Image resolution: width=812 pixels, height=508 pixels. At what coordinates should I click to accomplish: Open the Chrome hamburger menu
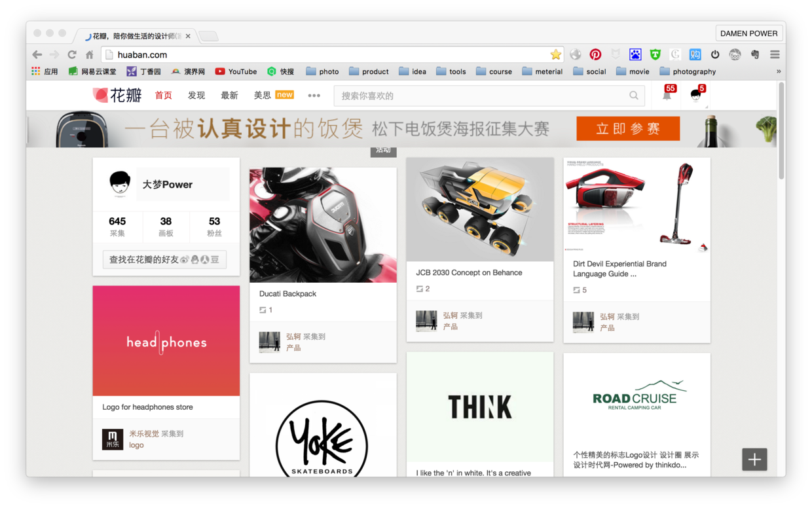tap(775, 55)
